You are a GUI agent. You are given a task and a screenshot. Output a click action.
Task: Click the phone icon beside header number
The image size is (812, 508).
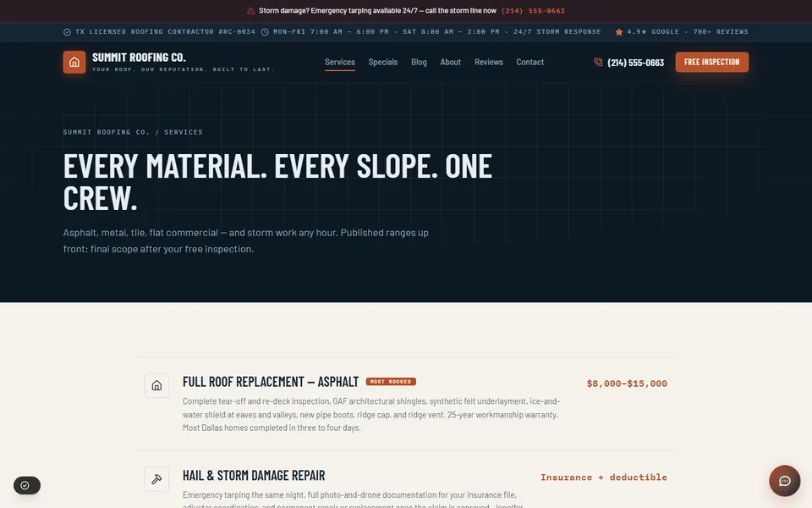pos(598,62)
